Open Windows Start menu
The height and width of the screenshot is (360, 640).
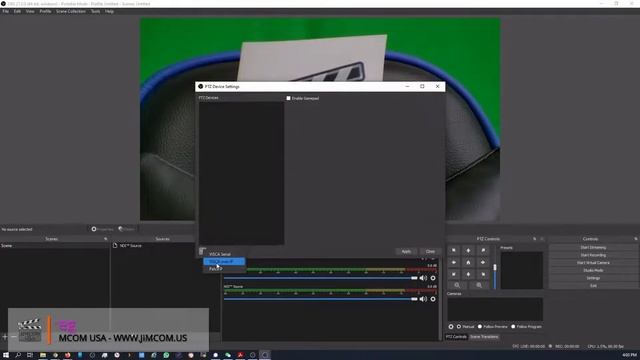(x=6, y=355)
